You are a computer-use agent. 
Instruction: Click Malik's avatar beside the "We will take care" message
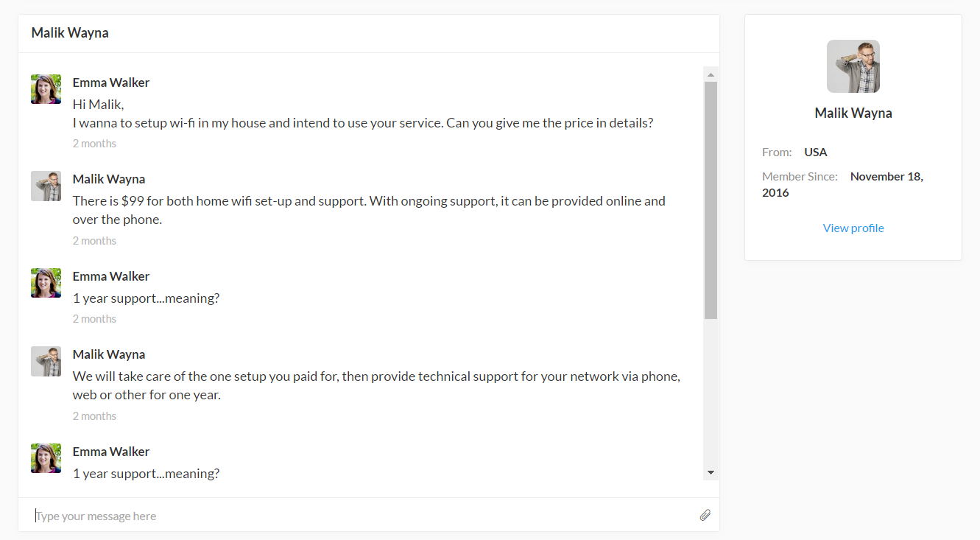tap(46, 362)
